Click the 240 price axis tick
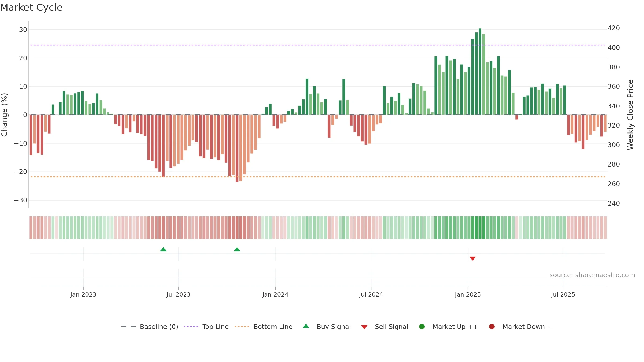Image resolution: width=644 pixels, height=362 pixels. tap(614, 204)
